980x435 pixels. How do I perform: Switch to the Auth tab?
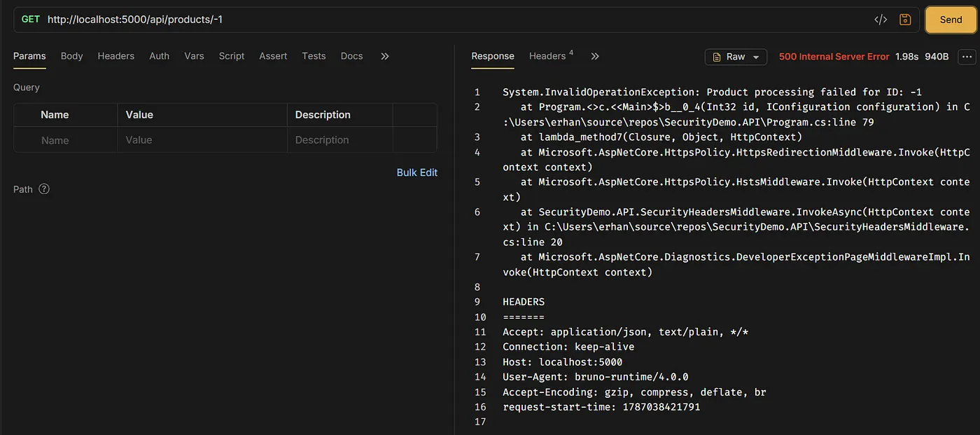pyautogui.click(x=159, y=56)
